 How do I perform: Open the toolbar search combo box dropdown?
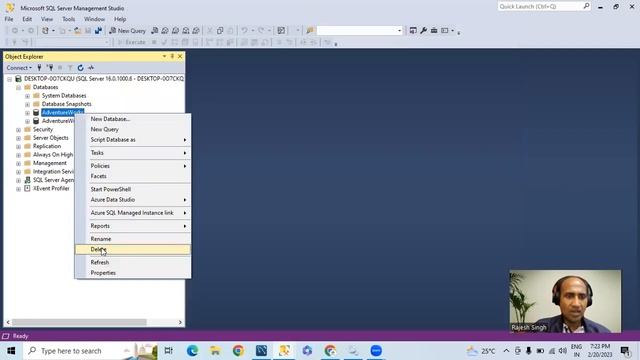399,31
